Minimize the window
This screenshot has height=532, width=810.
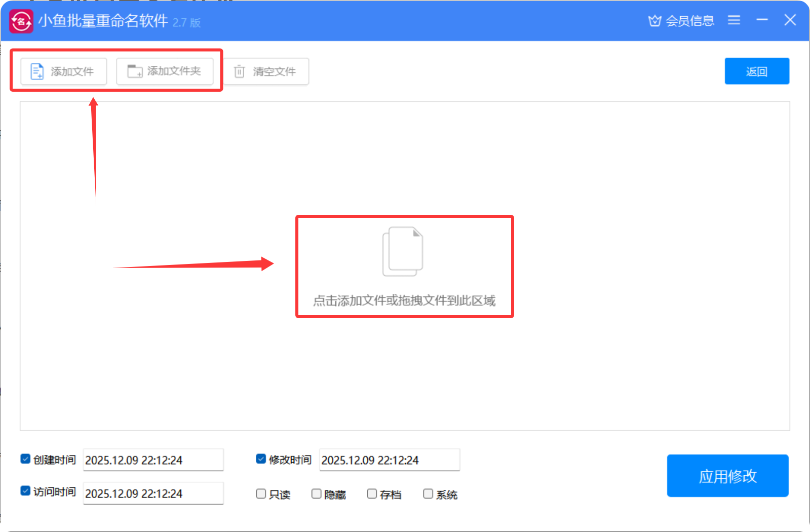762,20
